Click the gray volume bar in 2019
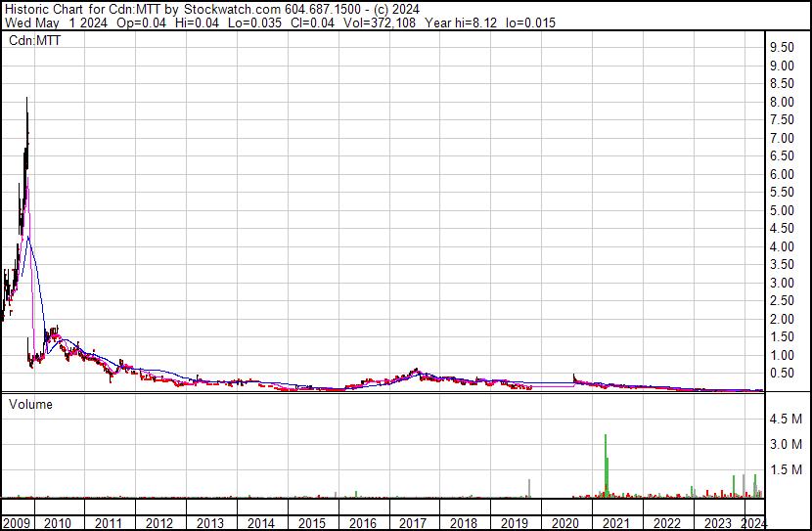 coord(529,488)
